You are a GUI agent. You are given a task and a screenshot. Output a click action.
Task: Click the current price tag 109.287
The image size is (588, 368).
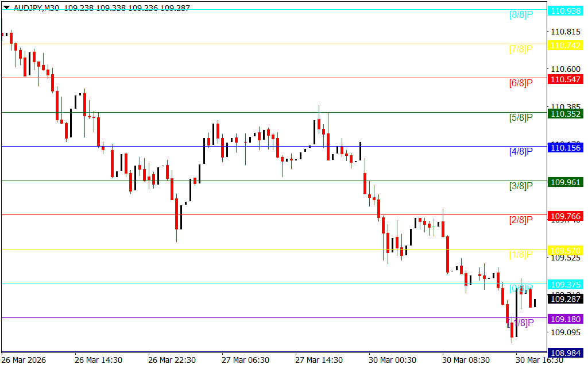coord(566,299)
